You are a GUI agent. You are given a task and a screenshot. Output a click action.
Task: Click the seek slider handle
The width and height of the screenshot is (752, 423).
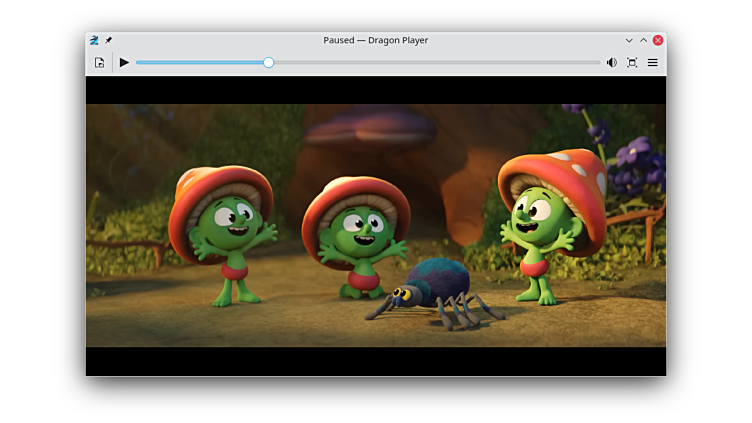[268, 62]
